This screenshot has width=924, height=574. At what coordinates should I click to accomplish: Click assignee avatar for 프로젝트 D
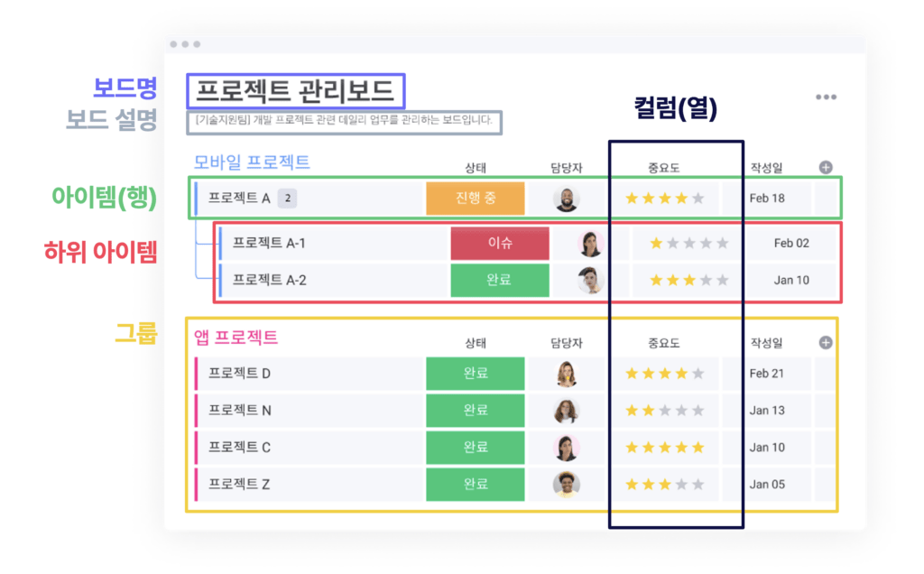(566, 374)
